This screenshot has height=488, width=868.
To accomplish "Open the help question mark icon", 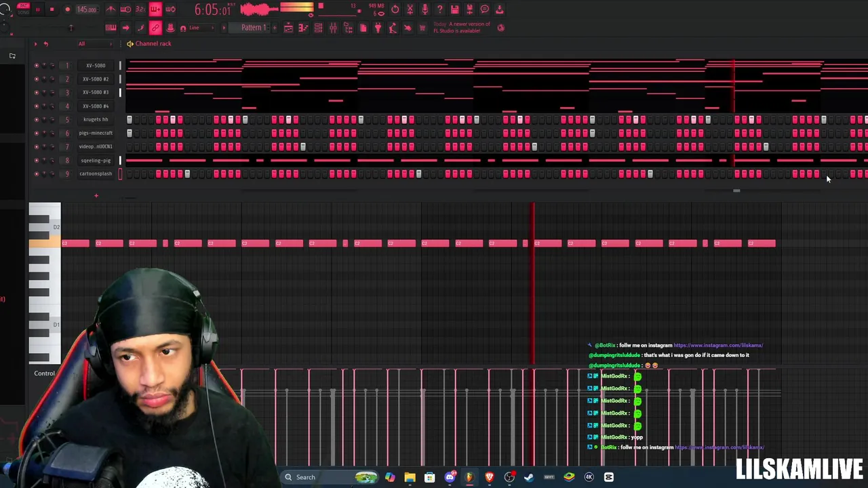I will coord(439,9).
